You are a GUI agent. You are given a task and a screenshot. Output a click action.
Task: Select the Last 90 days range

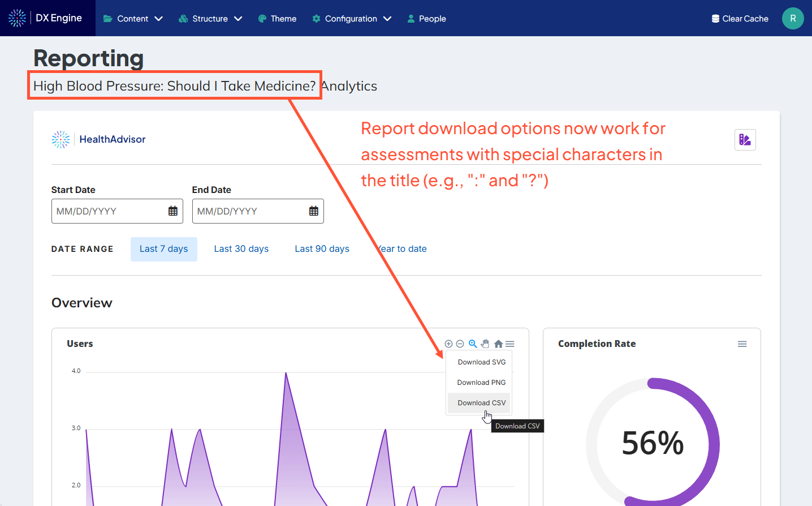click(x=322, y=249)
